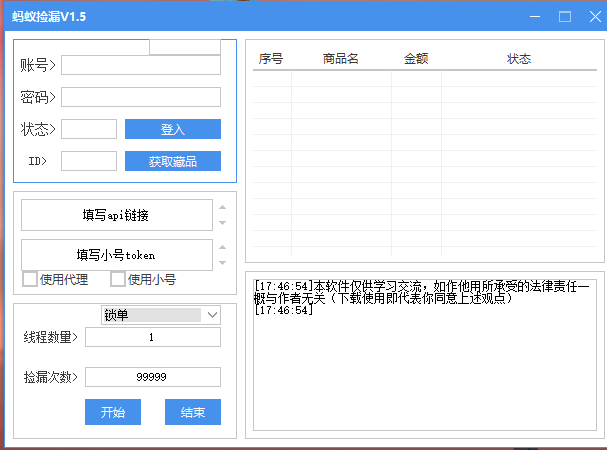607x450 pixels.
Task: Click the 登入 button
Action: pos(173,129)
